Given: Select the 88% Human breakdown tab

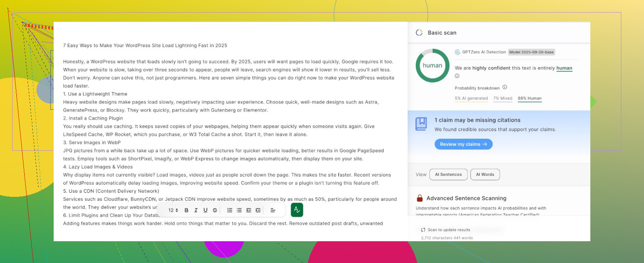Looking at the screenshot, I should coord(530,98).
